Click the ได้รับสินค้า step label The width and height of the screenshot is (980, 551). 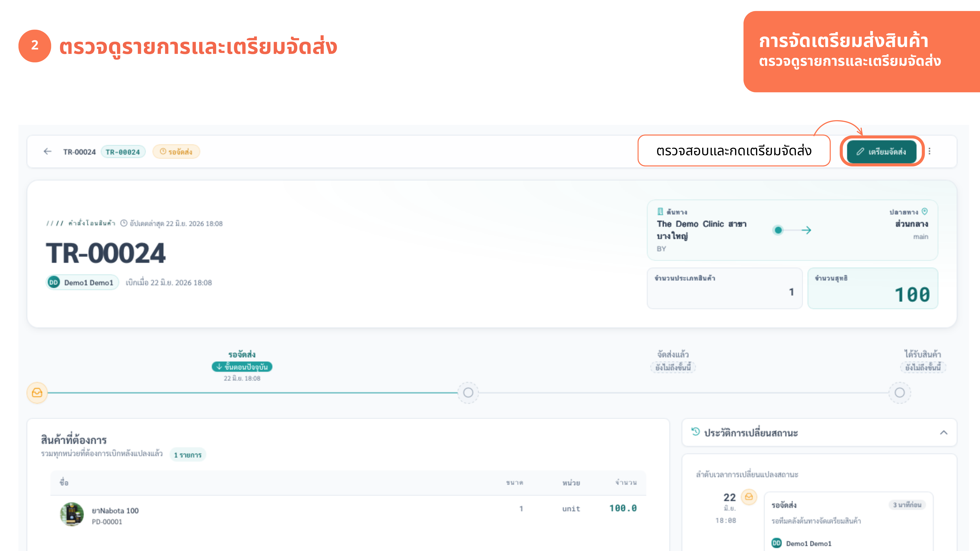tap(923, 354)
